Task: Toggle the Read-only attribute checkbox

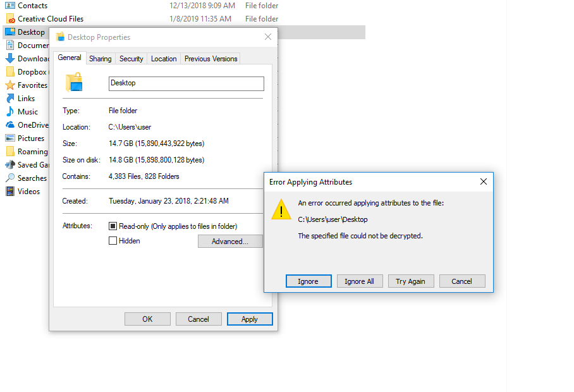Action: coord(113,226)
